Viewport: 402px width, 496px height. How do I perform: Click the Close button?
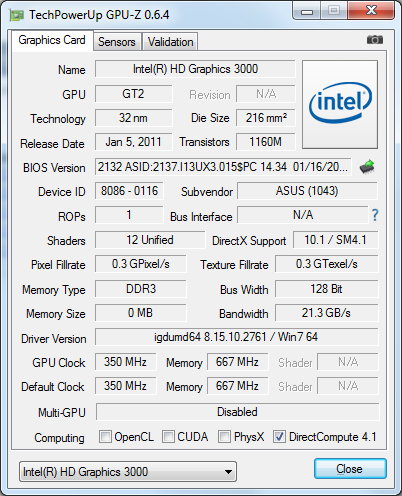350,469
